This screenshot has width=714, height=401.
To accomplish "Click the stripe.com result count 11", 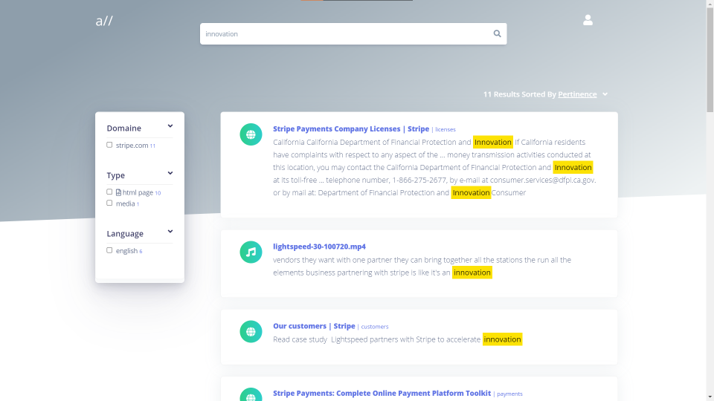I will pos(153,146).
